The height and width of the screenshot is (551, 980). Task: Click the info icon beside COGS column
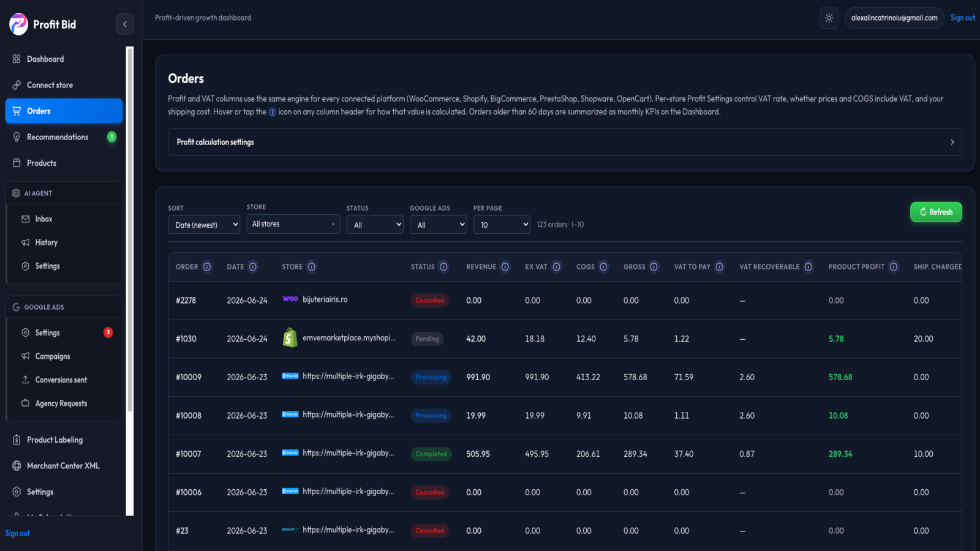coord(603,267)
